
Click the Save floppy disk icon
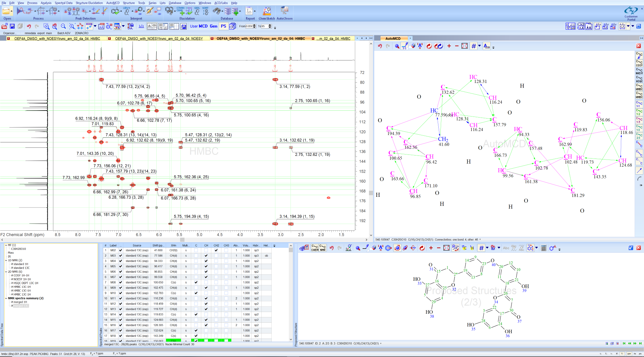pyautogui.click(x=12, y=26)
